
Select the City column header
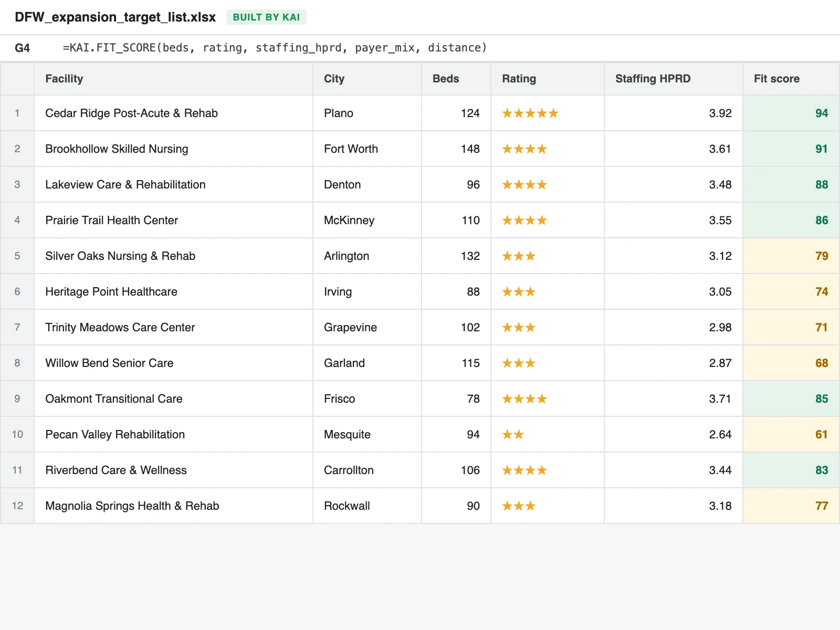367,79
